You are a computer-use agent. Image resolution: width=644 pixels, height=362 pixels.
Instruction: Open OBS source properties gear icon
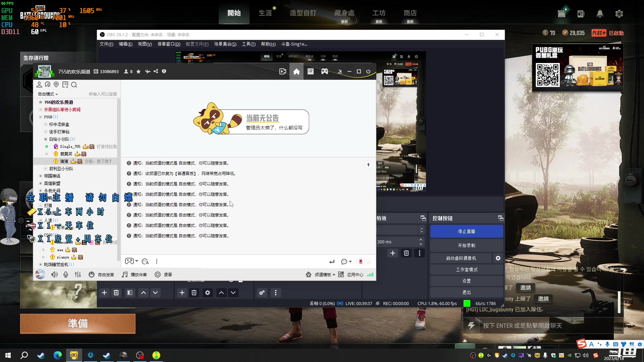[x=208, y=293]
